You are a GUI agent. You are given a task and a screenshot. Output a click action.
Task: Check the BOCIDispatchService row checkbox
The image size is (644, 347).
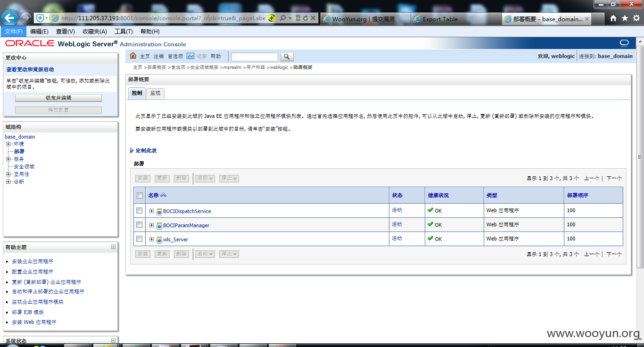click(x=139, y=210)
